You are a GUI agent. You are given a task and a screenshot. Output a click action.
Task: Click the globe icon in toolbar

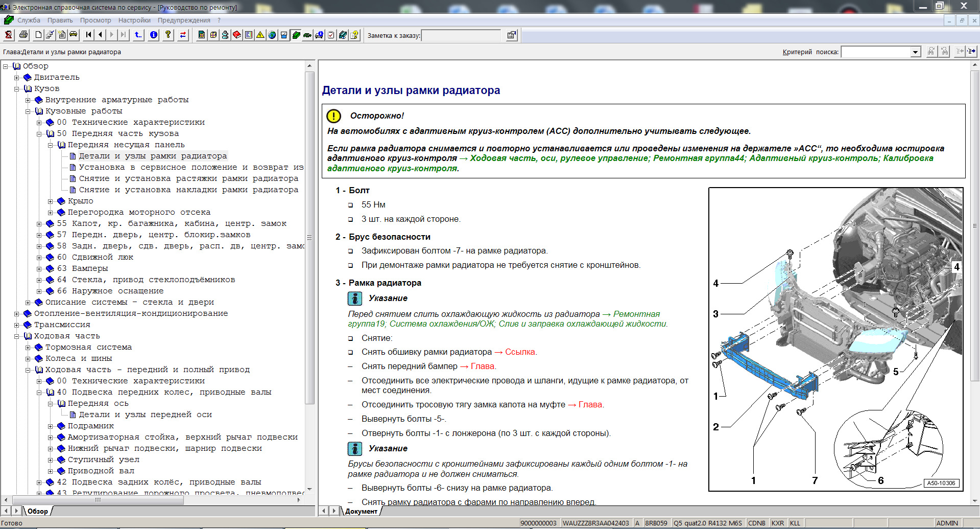pos(272,35)
